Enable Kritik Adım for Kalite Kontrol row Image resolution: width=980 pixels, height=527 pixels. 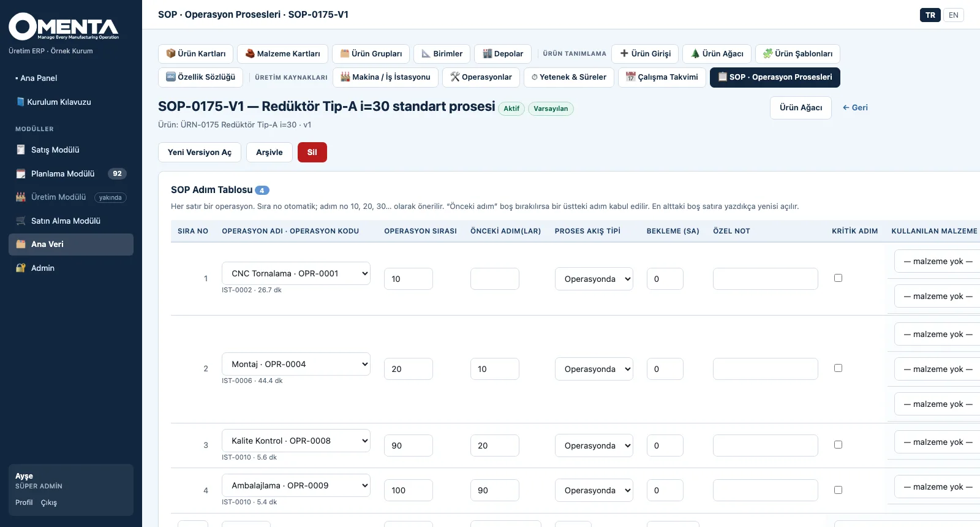[x=838, y=445]
